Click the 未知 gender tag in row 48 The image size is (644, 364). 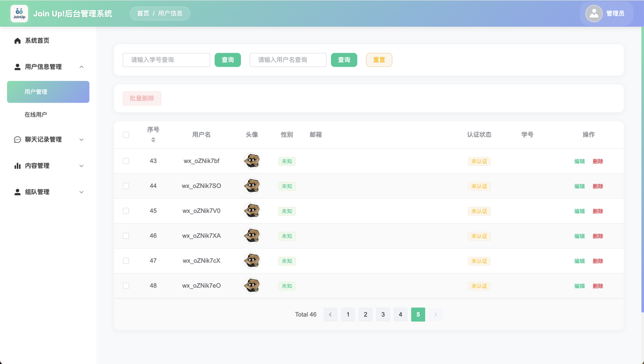pyautogui.click(x=287, y=286)
